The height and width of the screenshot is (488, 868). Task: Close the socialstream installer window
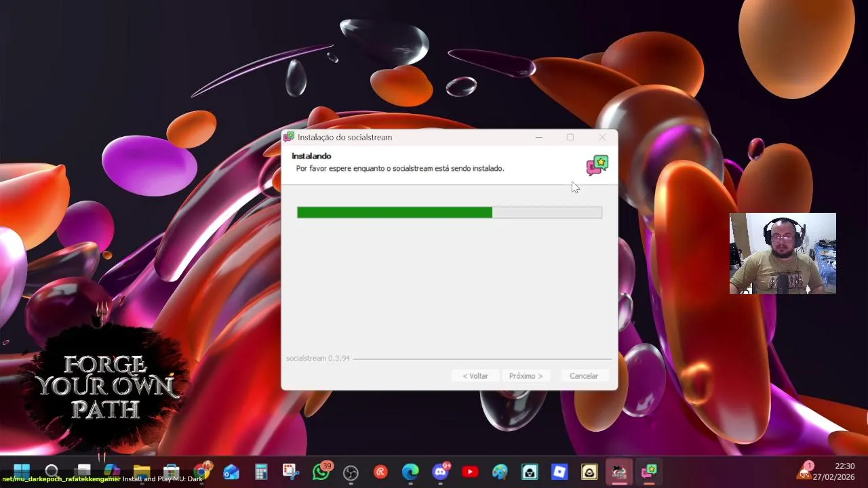602,137
